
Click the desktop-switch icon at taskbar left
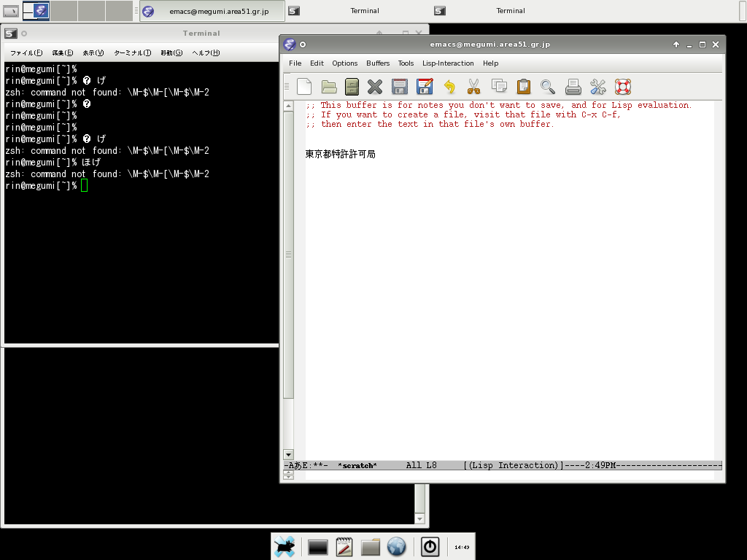pyautogui.click(x=11, y=11)
